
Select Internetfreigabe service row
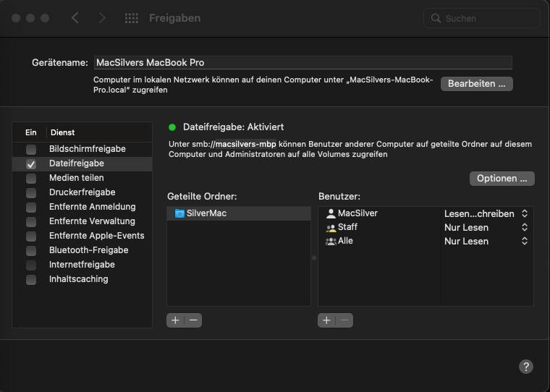click(x=82, y=265)
